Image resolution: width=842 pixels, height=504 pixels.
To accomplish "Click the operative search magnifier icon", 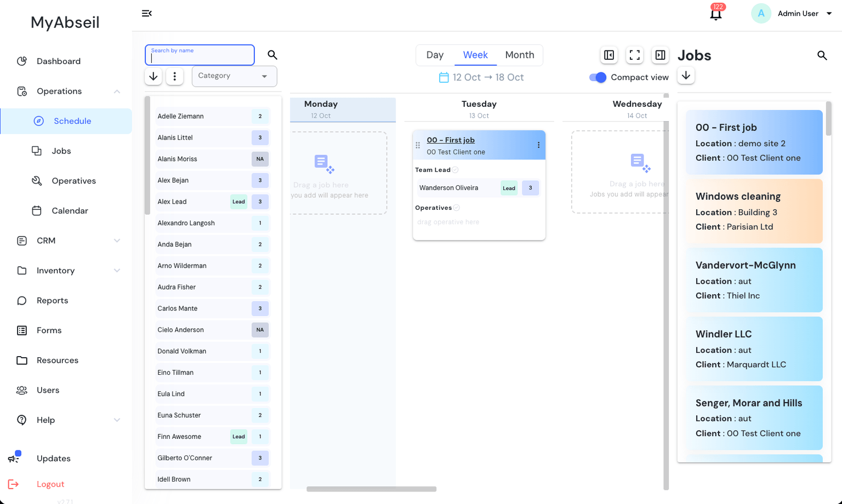I will tap(272, 55).
